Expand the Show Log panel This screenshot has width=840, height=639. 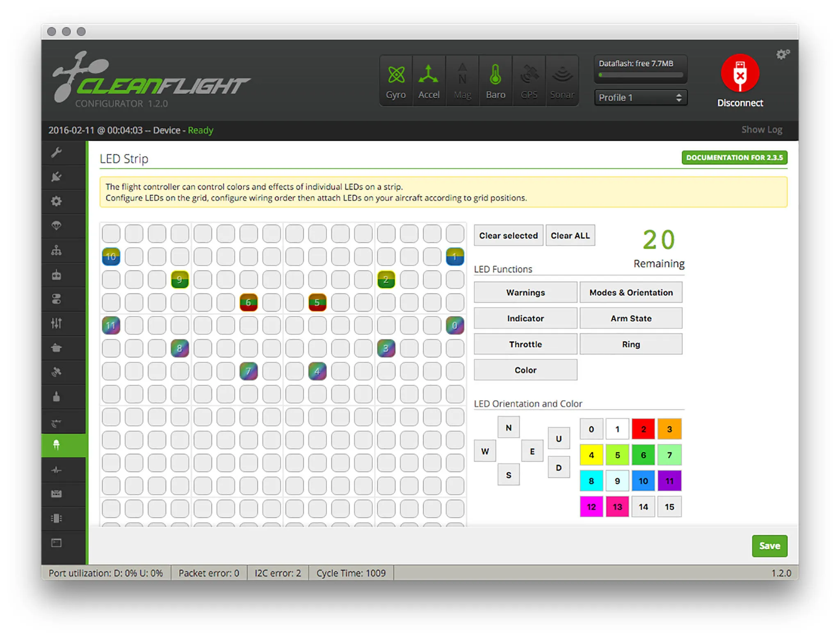(x=761, y=130)
